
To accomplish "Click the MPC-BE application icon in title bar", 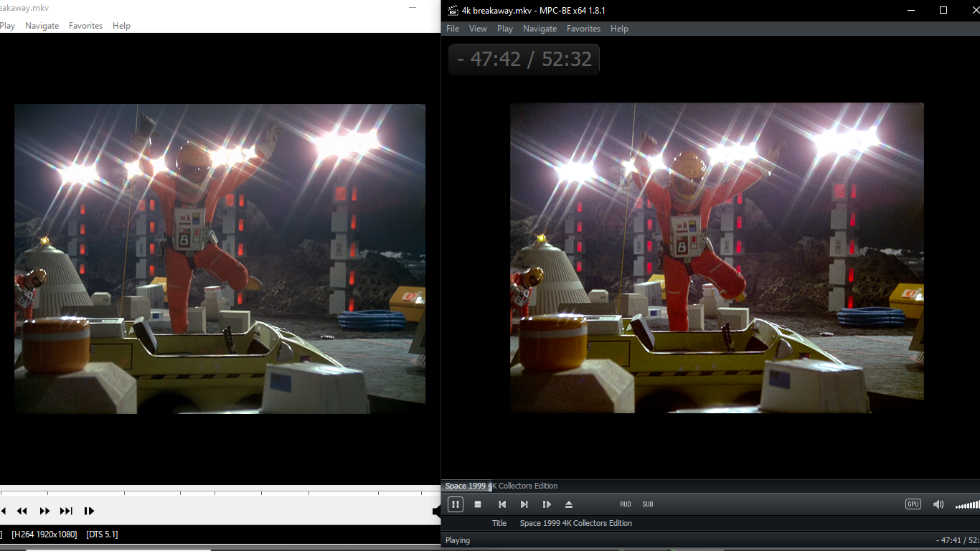I will point(453,11).
